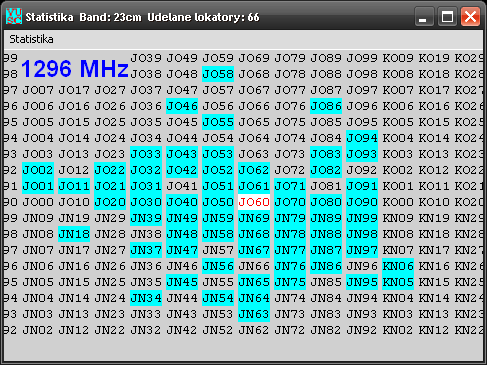Click the unworked JO17 locator cell
487x365 pixels.
[x=74, y=90]
